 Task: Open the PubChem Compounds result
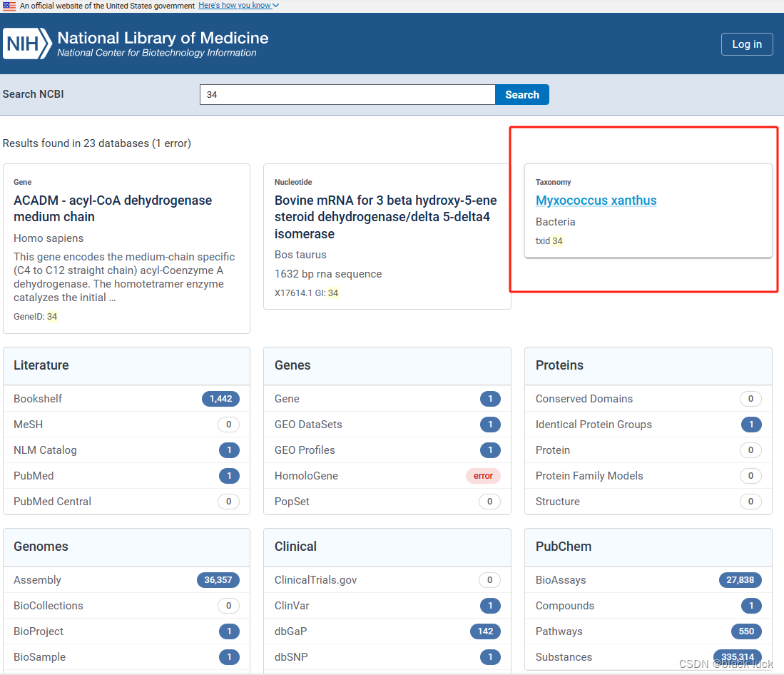pos(648,606)
